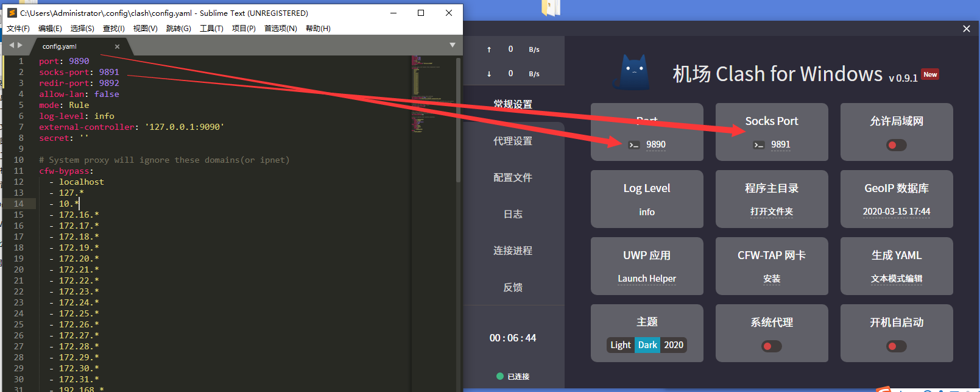980x392 pixels.
Task: Select the Dark theme option
Action: (647, 345)
